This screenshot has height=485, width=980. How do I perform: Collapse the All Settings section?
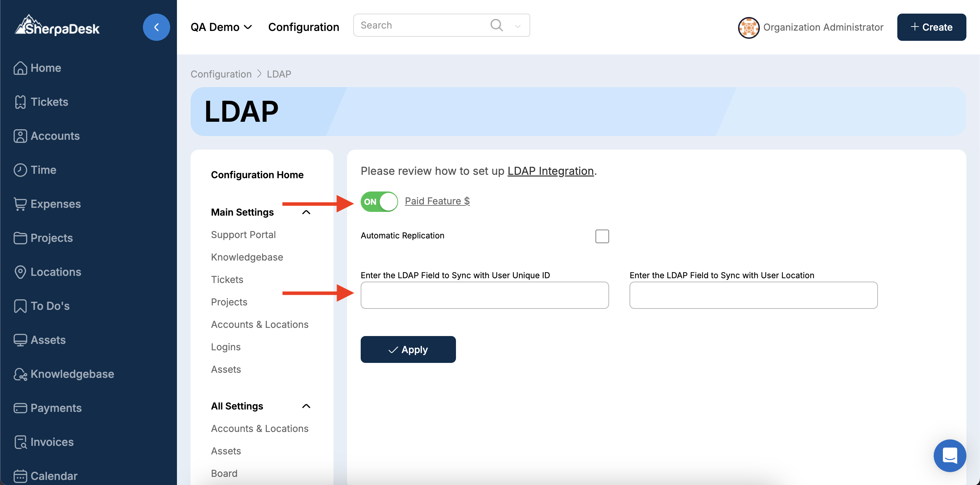tap(306, 406)
